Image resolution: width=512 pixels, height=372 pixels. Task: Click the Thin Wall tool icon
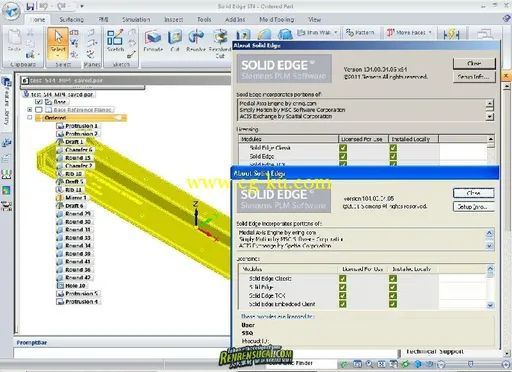click(x=301, y=32)
